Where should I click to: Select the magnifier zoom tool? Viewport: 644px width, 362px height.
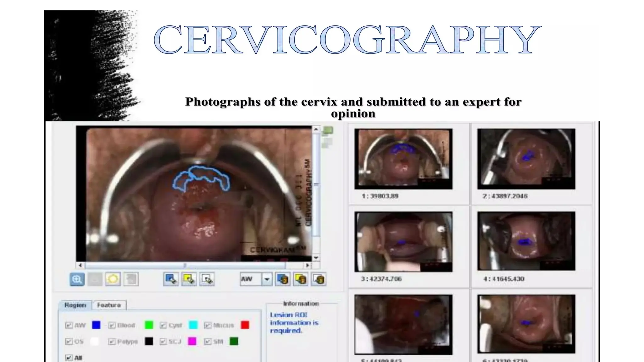[77, 279]
